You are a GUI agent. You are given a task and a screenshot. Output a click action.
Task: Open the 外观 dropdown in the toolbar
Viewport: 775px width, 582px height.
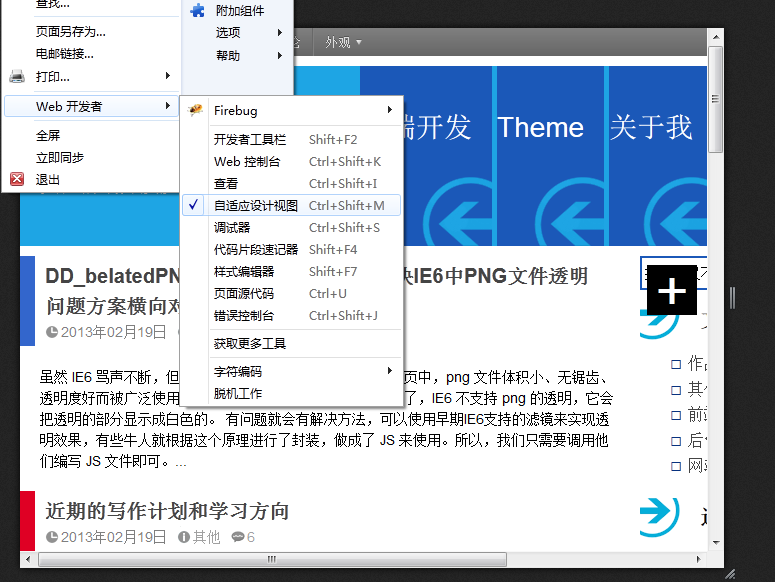pyautogui.click(x=343, y=42)
